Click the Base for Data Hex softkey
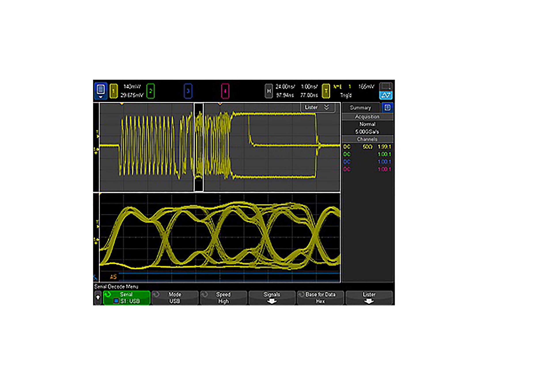The image size is (552, 392). 320,298
